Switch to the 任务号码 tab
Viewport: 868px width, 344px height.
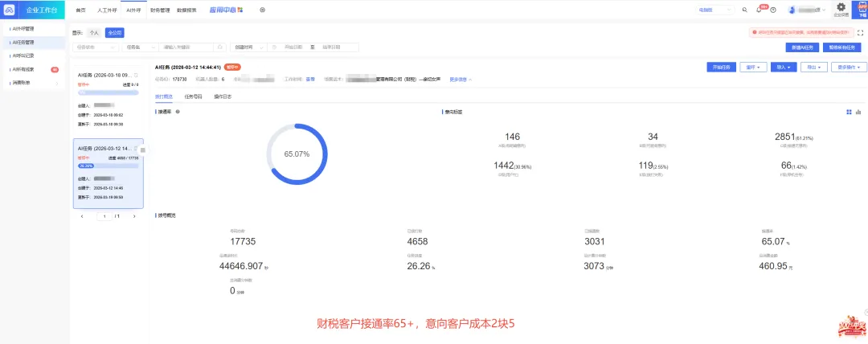click(193, 97)
